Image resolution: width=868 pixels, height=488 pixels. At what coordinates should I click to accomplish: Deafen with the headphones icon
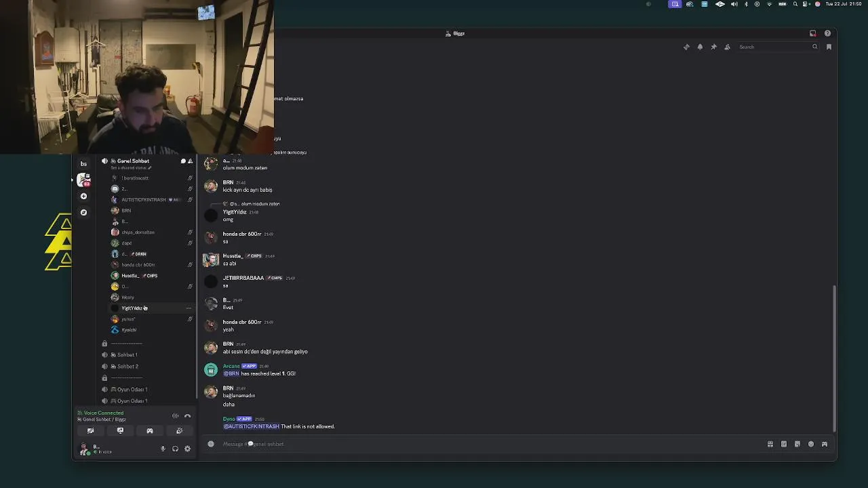coord(175,449)
